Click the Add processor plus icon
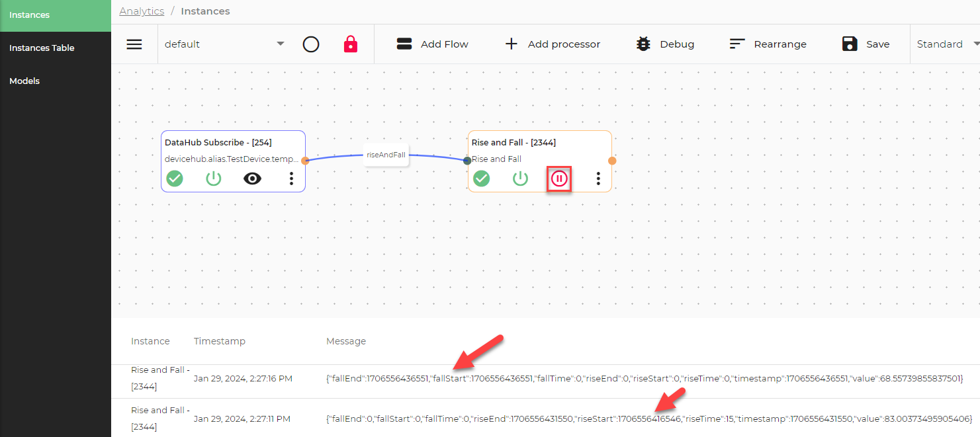The height and width of the screenshot is (437, 980). pos(511,44)
